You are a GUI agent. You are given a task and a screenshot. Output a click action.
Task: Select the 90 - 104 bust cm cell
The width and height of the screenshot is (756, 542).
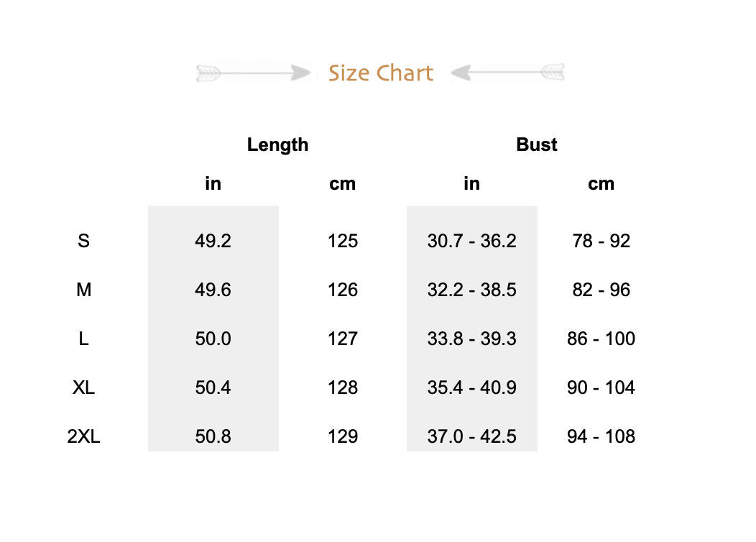pyautogui.click(x=601, y=387)
